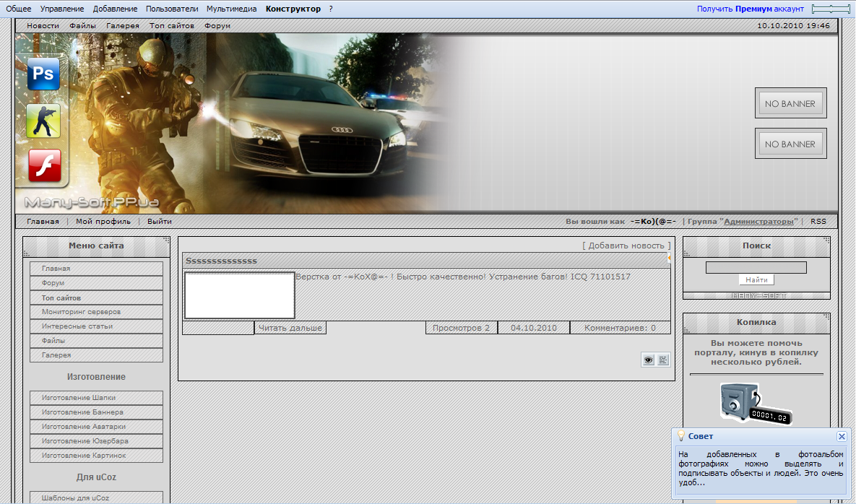
Task: Open the Пользователи menu
Action: (x=172, y=9)
